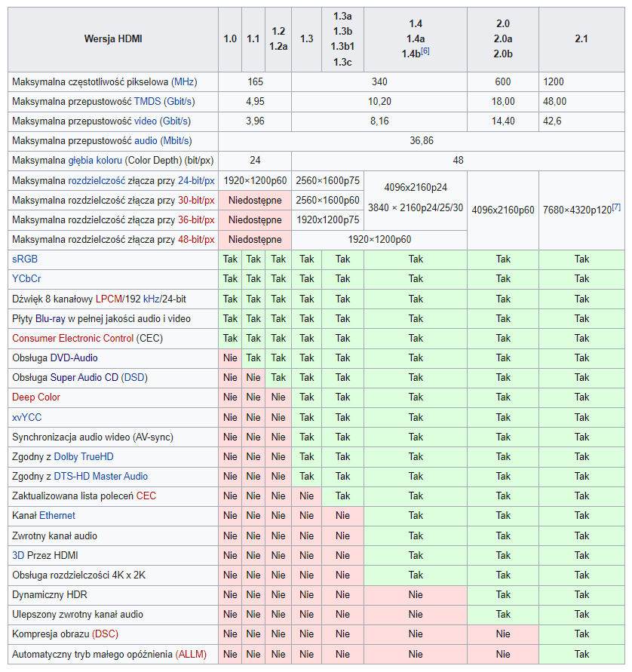Click the 4096x2160p24 resolution text

(x=416, y=188)
